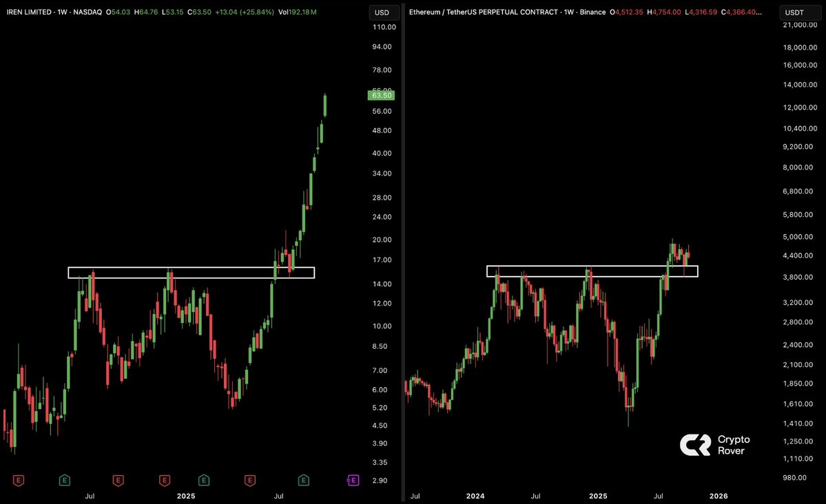Click the green 63.50 current price tag
The height and width of the screenshot is (504, 826).
(x=382, y=95)
